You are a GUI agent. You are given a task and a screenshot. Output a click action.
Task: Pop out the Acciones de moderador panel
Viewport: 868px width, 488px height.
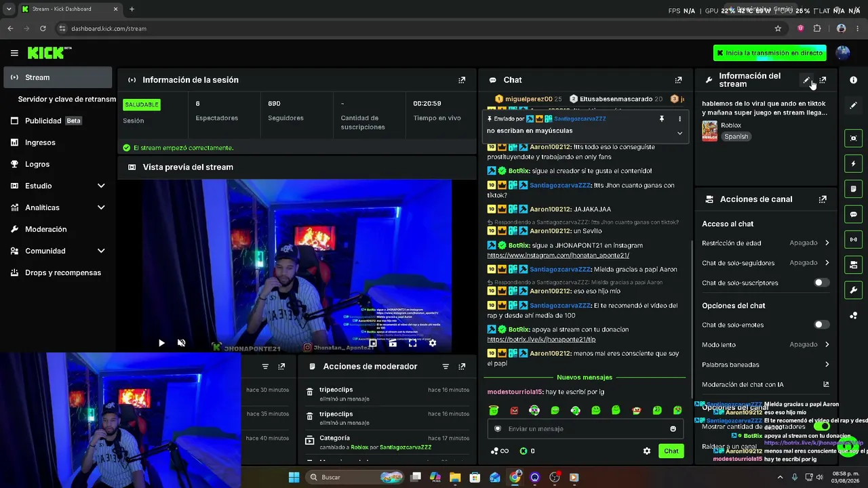(462, 367)
